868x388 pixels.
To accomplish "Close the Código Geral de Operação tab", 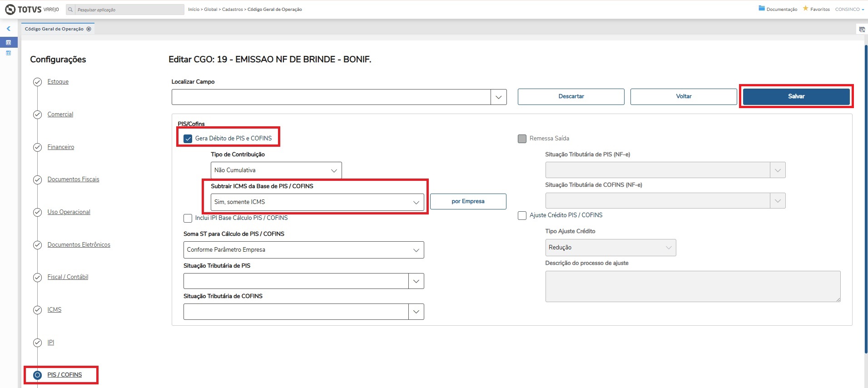I will click(x=89, y=29).
